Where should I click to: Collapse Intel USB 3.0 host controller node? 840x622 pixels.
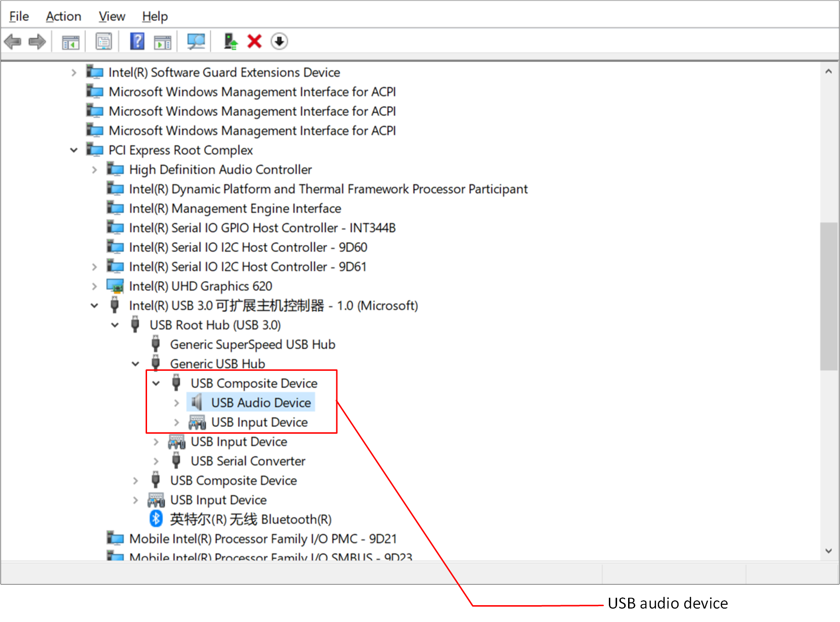click(x=94, y=305)
